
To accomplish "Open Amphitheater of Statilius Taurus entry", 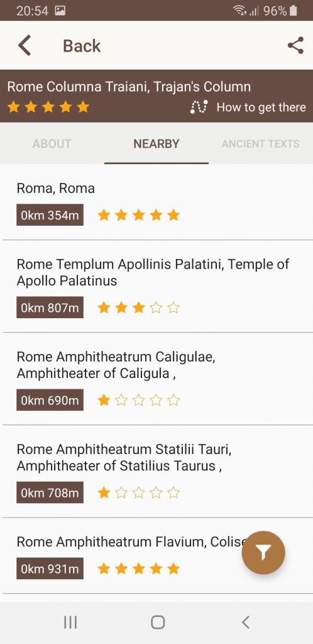I will coord(156,471).
